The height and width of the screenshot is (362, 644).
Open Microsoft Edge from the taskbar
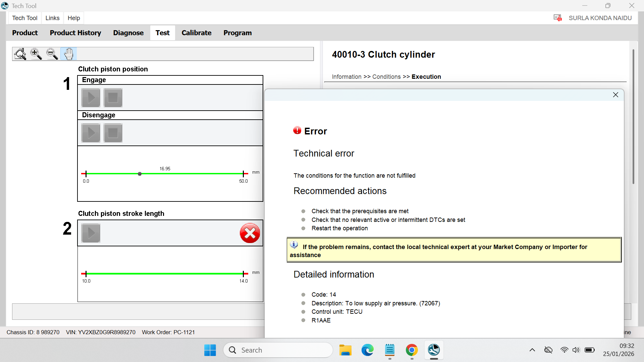(x=367, y=350)
